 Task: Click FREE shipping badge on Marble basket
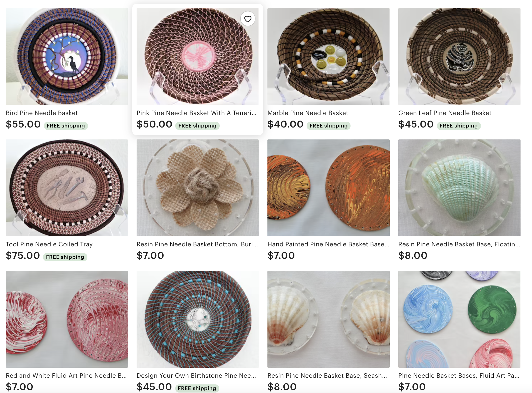click(x=329, y=126)
